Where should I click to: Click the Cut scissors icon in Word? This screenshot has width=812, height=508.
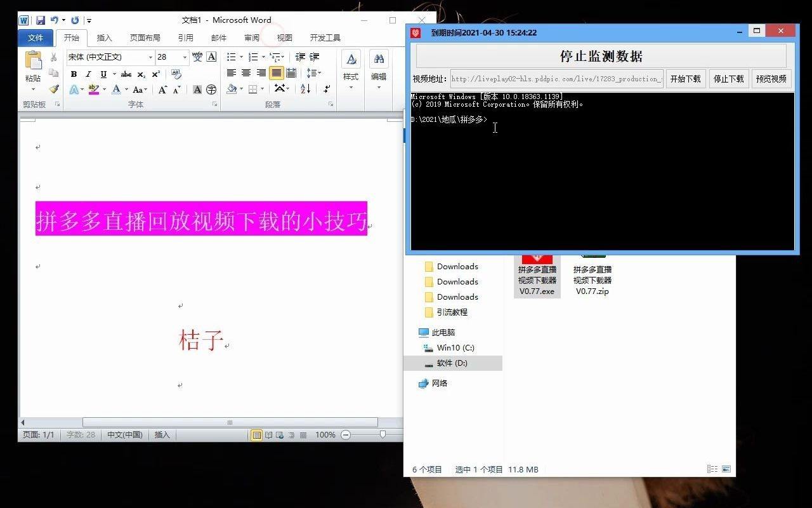click(53, 58)
